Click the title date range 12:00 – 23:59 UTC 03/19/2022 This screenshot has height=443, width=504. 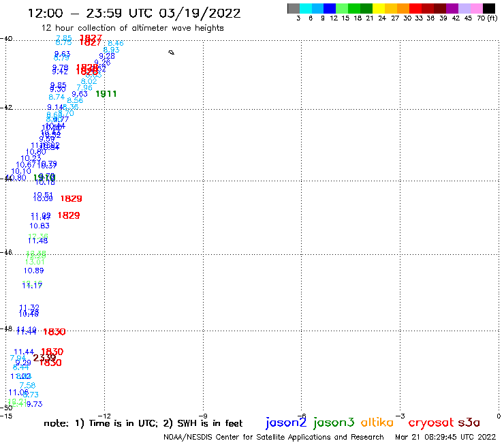(x=134, y=13)
